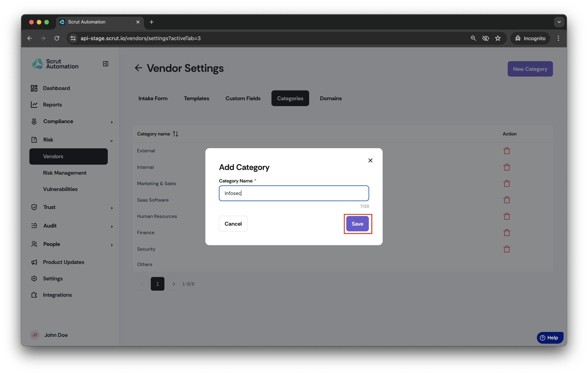Bookmark this page star icon
The image size is (588, 374).
tap(498, 38)
